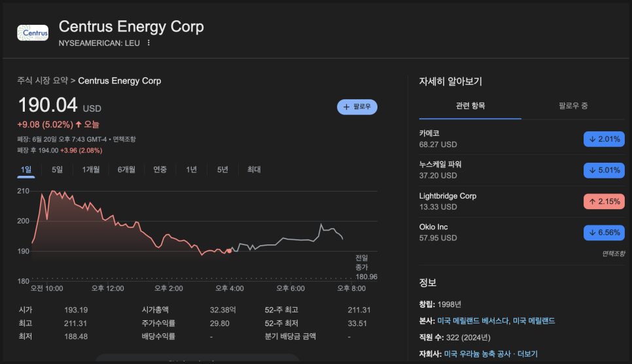This screenshot has height=364, width=632.
Task: Click the 더보기 link for subsidiaries
Action: pyautogui.click(x=527, y=354)
